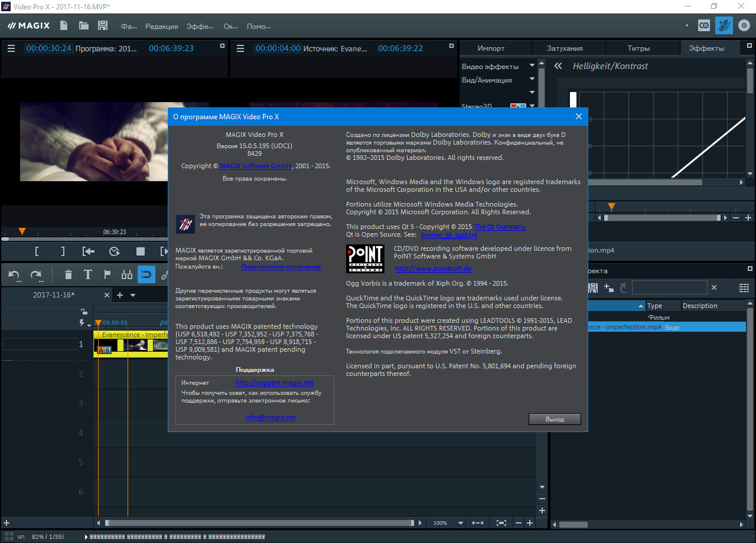Image resolution: width=756 pixels, height=543 pixels.
Task: Open the Лицензионное соглашение link
Action: [x=281, y=267]
